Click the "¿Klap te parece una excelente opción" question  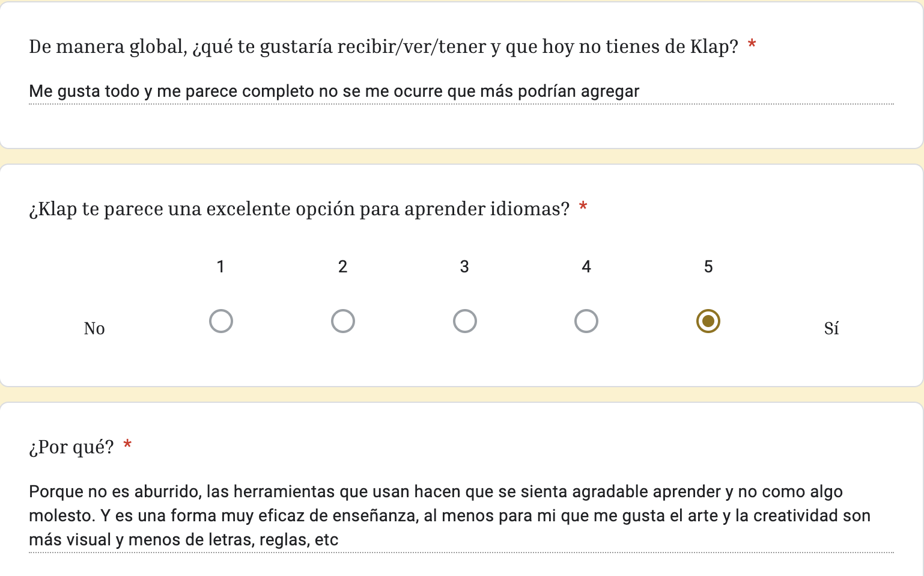299,209
